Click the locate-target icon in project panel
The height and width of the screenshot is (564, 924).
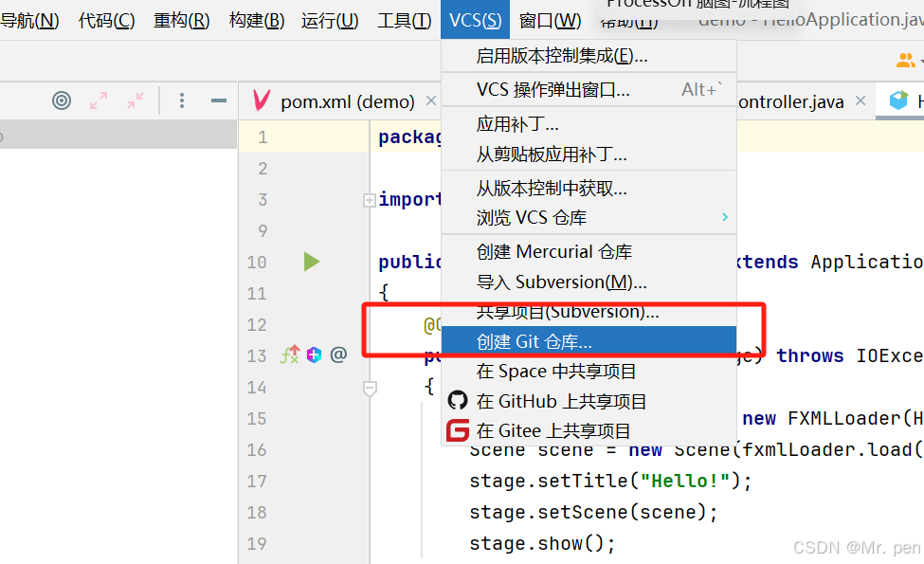[62, 100]
